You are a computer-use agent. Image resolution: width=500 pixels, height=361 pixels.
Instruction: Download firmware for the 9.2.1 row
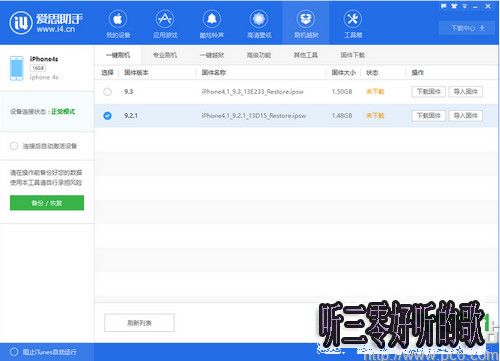(x=429, y=116)
